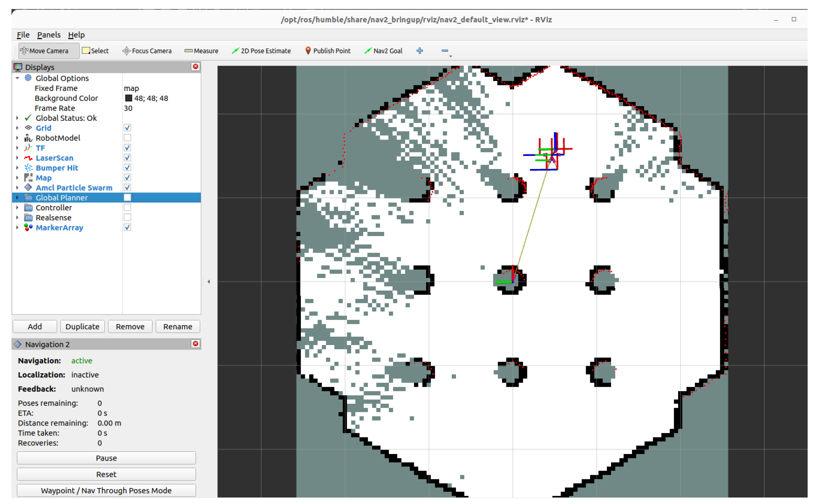This screenshot has height=504, width=817.
Task: Uncheck the Amcl Particle Swarm display
Action: (x=127, y=187)
